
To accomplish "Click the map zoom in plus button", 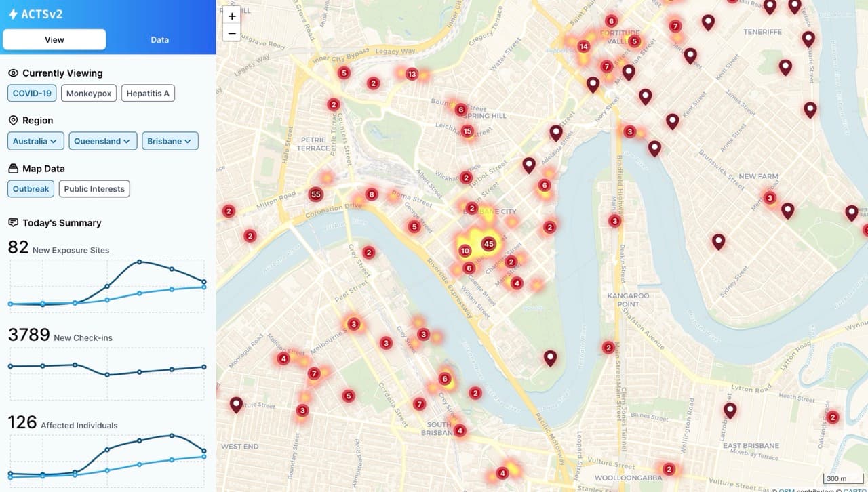I will (x=232, y=16).
